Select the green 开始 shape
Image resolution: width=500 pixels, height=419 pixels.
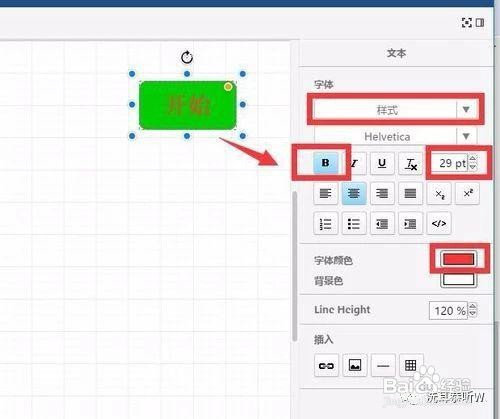[x=188, y=105]
